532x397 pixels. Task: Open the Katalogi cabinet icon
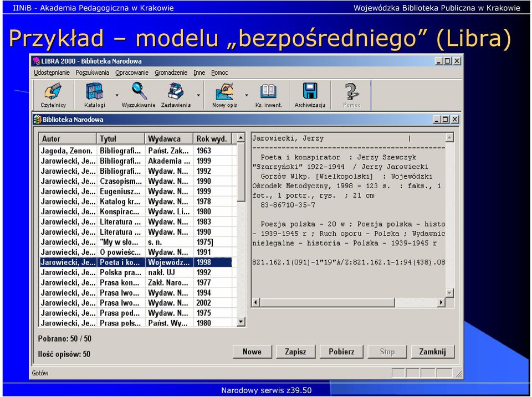pyautogui.click(x=94, y=91)
